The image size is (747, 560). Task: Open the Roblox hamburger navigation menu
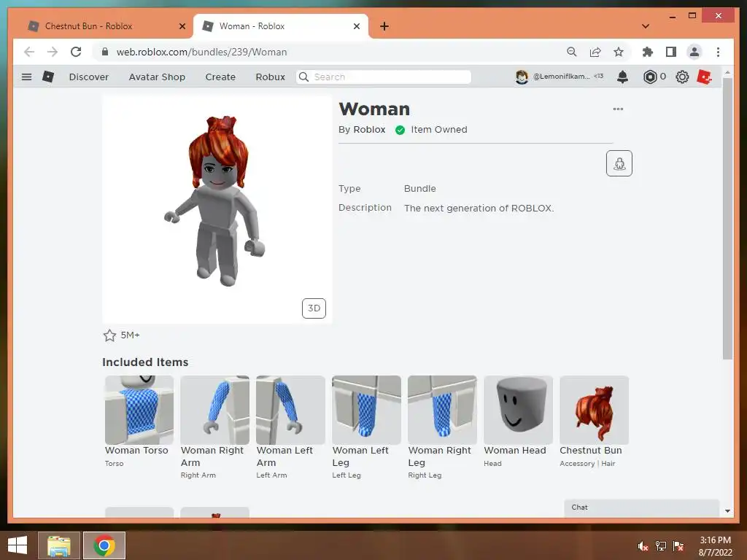pyautogui.click(x=27, y=77)
